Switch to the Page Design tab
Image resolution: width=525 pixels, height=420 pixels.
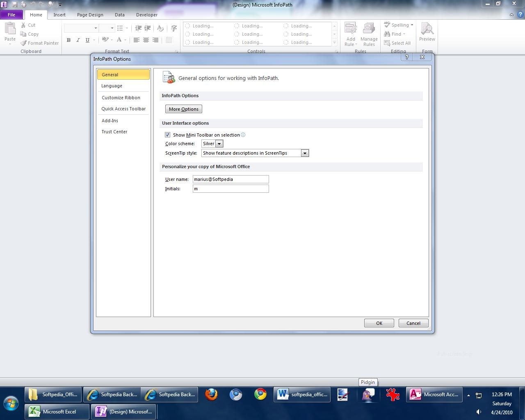(90, 15)
